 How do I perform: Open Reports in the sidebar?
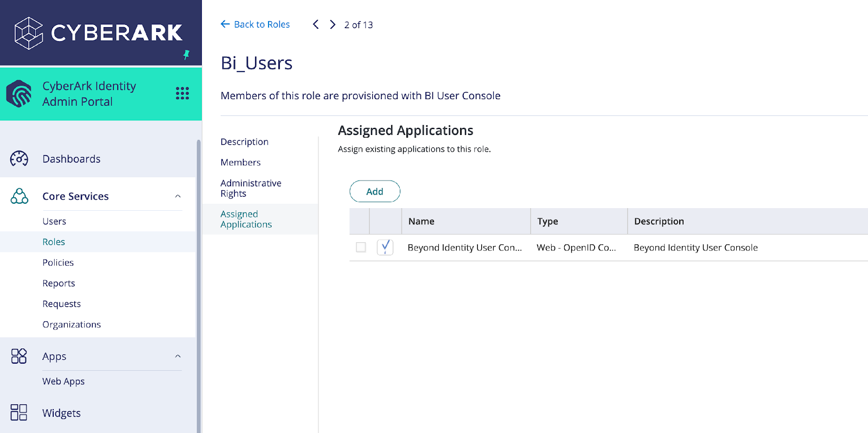pyautogui.click(x=59, y=283)
